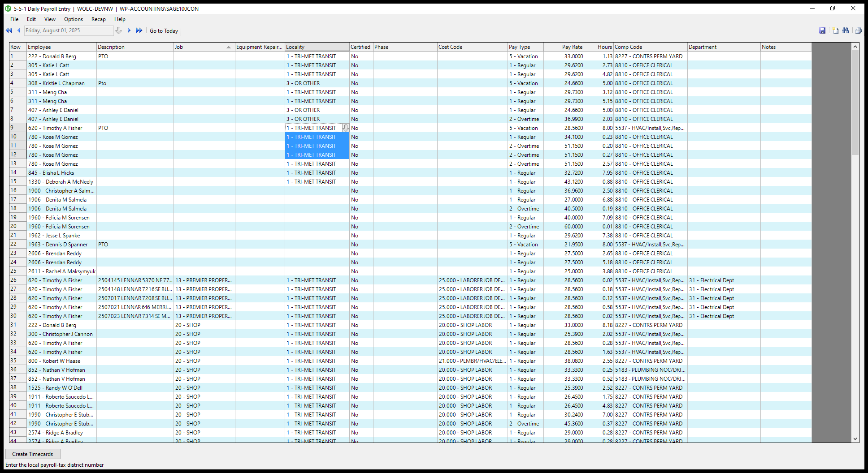Screen dimensions: 868x473
Task: Open the date picker dropdown arrow
Action: (119, 30)
